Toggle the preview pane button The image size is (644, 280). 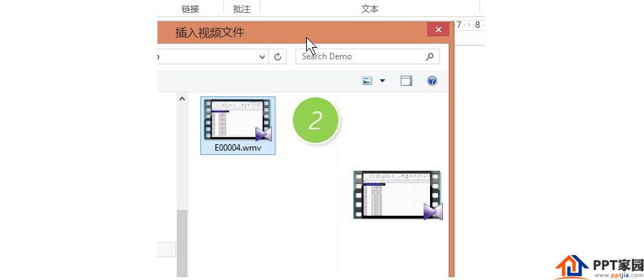pos(406,81)
